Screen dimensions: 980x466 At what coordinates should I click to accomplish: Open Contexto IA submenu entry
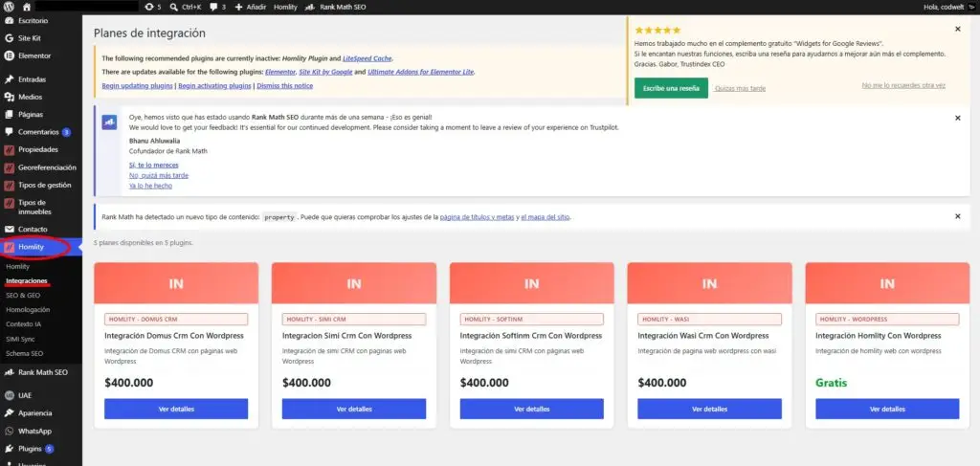[23, 324]
